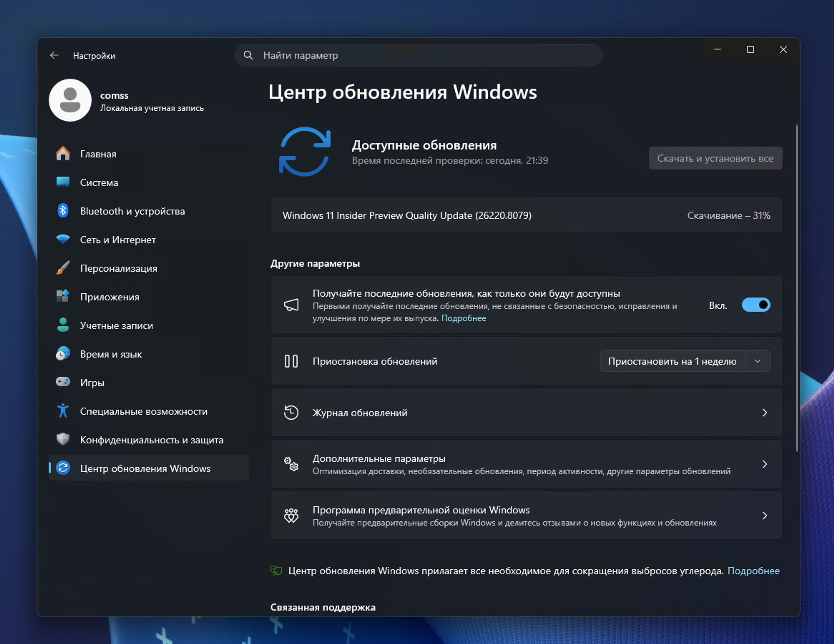This screenshot has height=644, width=834.
Task: Click comss account name
Action: click(114, 95)
